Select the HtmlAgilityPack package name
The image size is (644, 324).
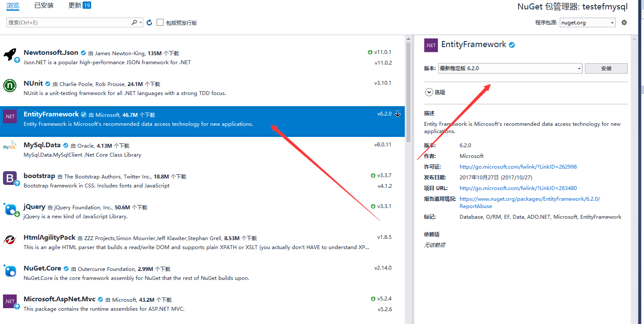(x=50, y=238)
